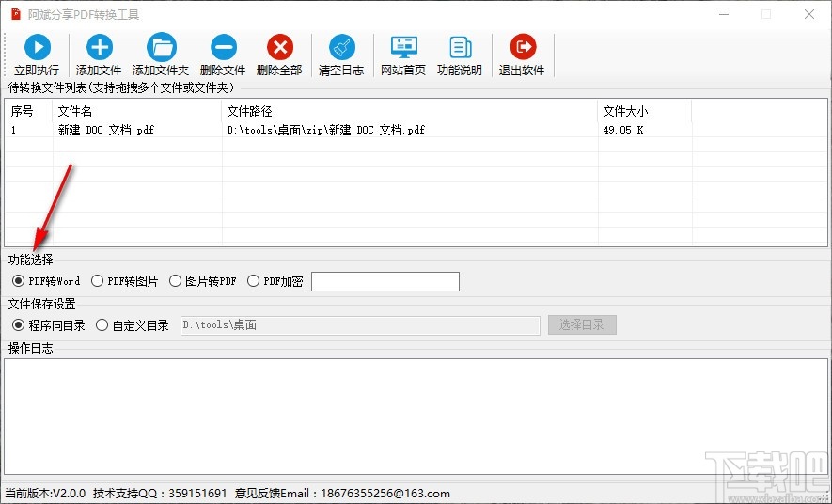
Task: Select the PDF加密 radio option
Action: point(275,280)
